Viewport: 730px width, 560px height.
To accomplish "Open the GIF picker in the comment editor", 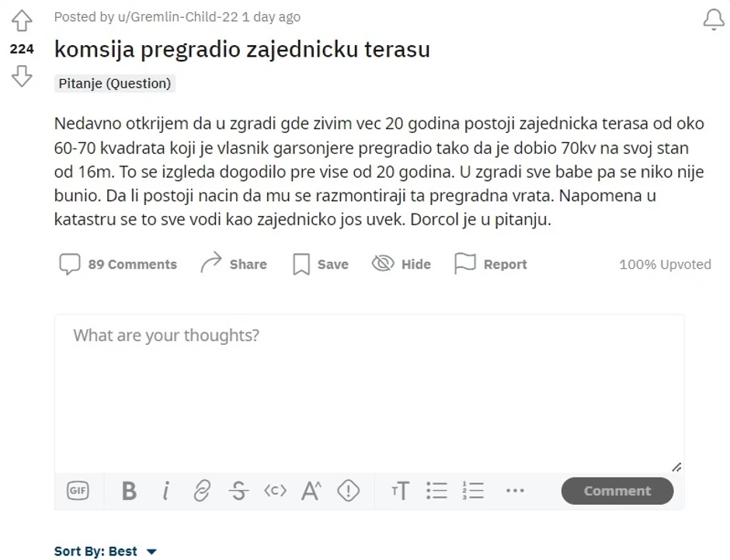I will click(x=77, y=491).
